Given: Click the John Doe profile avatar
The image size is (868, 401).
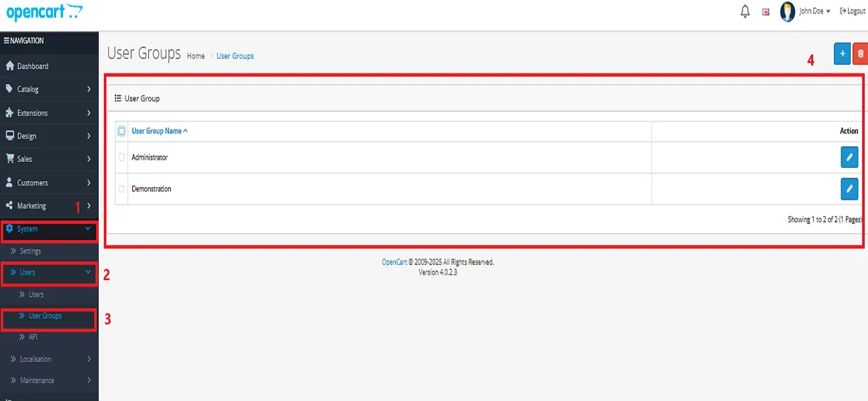Looking at the screenshot, I should [x=788, y=12].
